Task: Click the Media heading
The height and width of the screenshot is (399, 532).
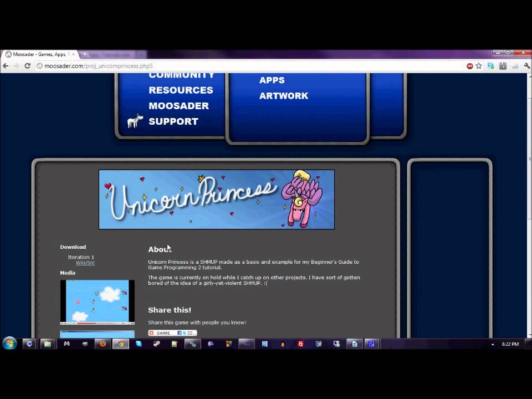Action: pos(68,273)
